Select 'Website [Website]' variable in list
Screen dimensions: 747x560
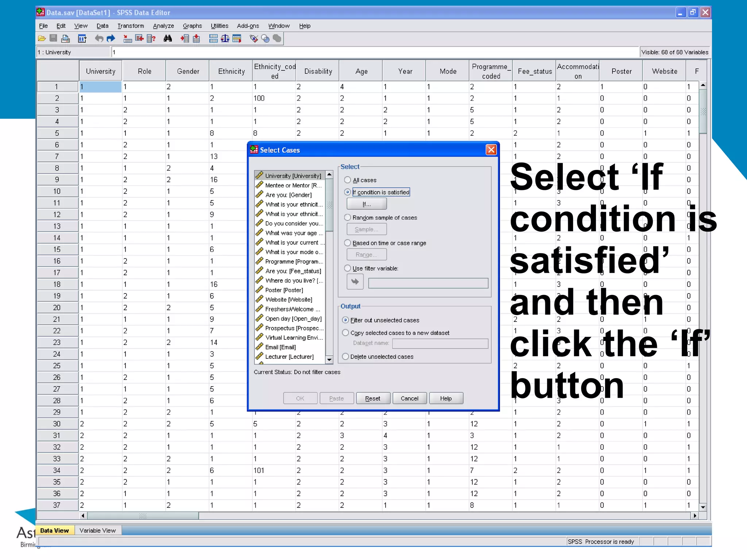coord(289,299)
